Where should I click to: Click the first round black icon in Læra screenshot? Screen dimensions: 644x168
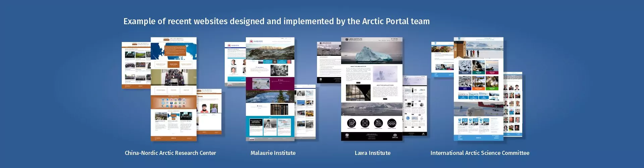[x=351, y=123]
